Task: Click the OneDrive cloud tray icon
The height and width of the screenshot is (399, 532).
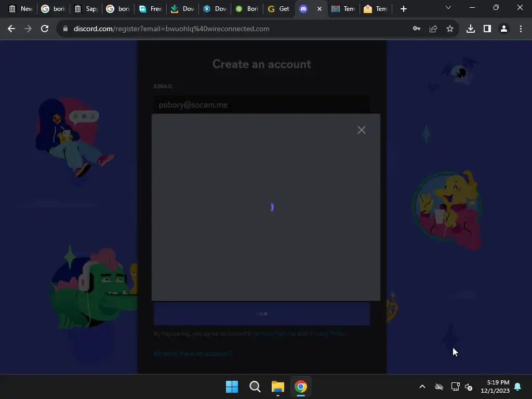Action: click(439, 387)
